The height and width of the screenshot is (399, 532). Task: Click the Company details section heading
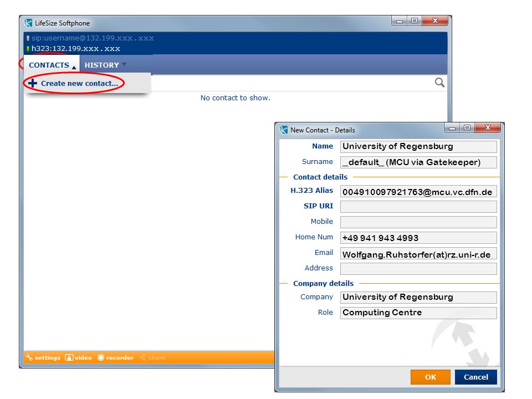point(323,283)
